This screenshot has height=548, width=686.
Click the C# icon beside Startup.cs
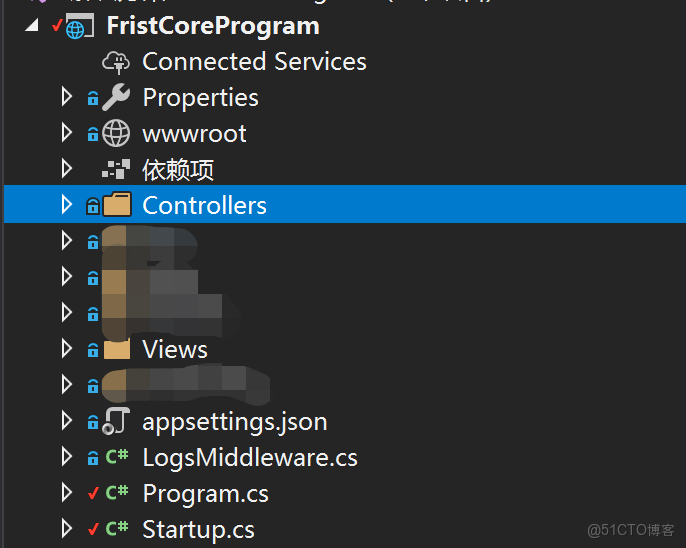(117, 530)
